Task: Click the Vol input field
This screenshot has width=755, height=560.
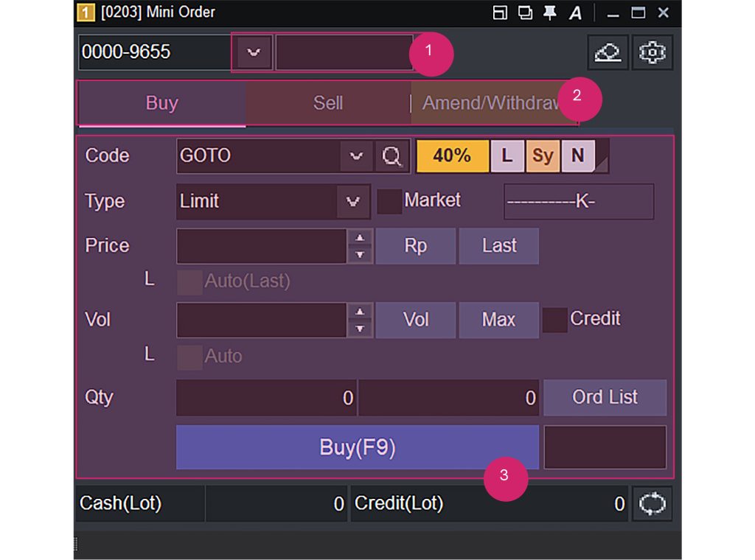Action: pyautogui.click(x=262, y=320)
